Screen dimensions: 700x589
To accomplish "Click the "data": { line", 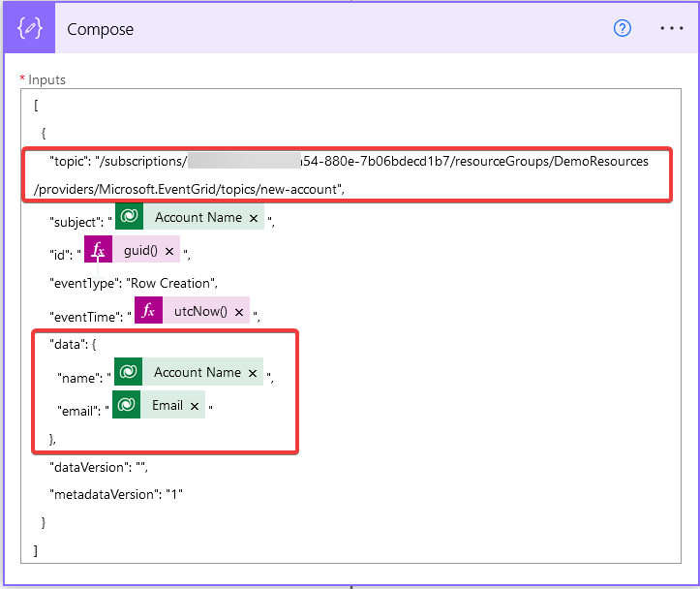I will click(x=73, y=344).
